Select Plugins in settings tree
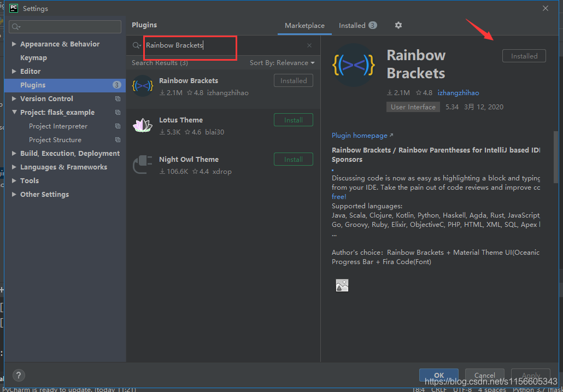Image resolution: width=563 pixels, height=392 pixels. click(65, 85)
